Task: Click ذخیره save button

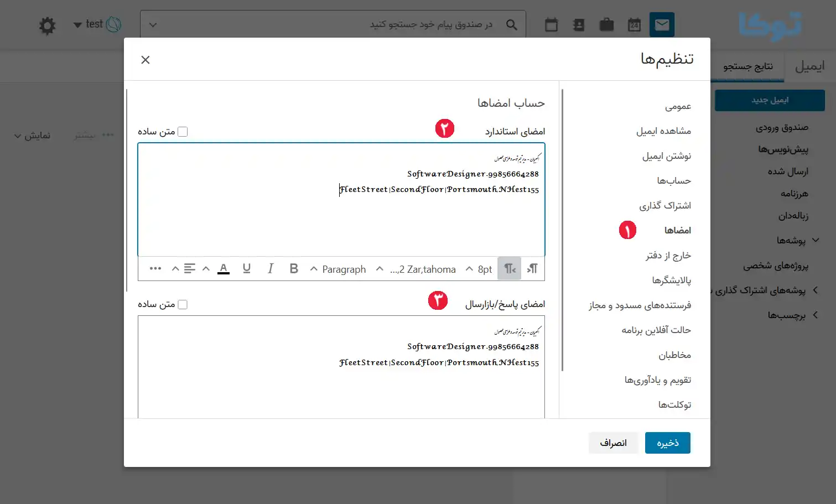Action: 667,443
